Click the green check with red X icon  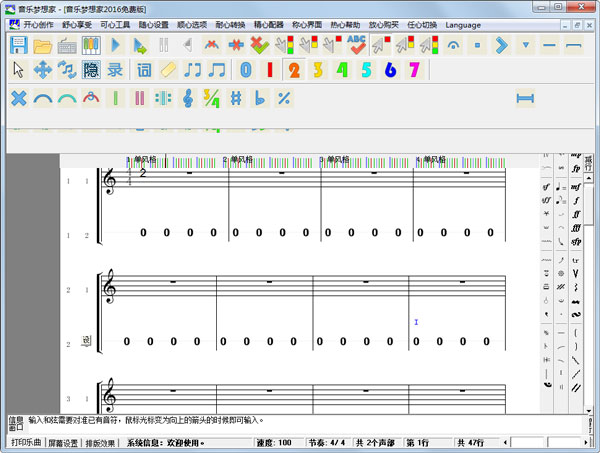point(260,45)
